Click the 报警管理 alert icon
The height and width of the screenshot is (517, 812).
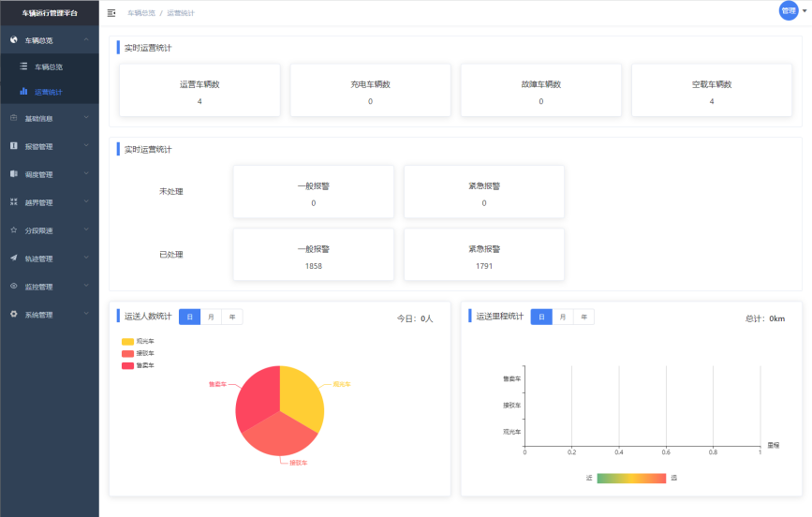click(x=14, y=146)
